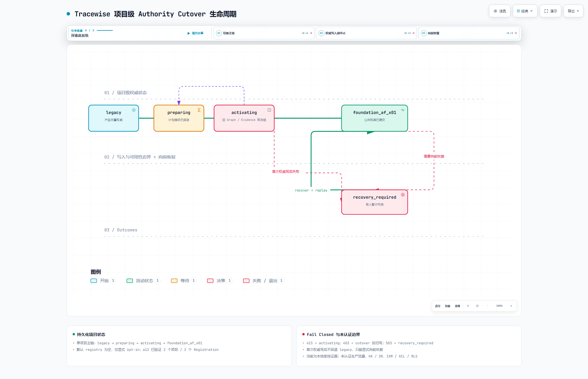This screenshot has width=588, height=379.
Task: Open diagram search magnifier
Action: 468,306
